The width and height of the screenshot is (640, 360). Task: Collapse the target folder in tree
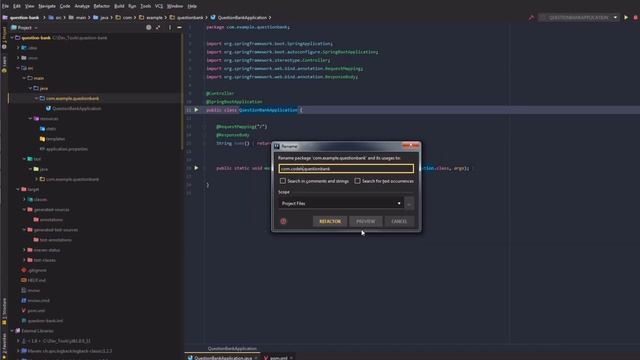[x=18, y=189]
